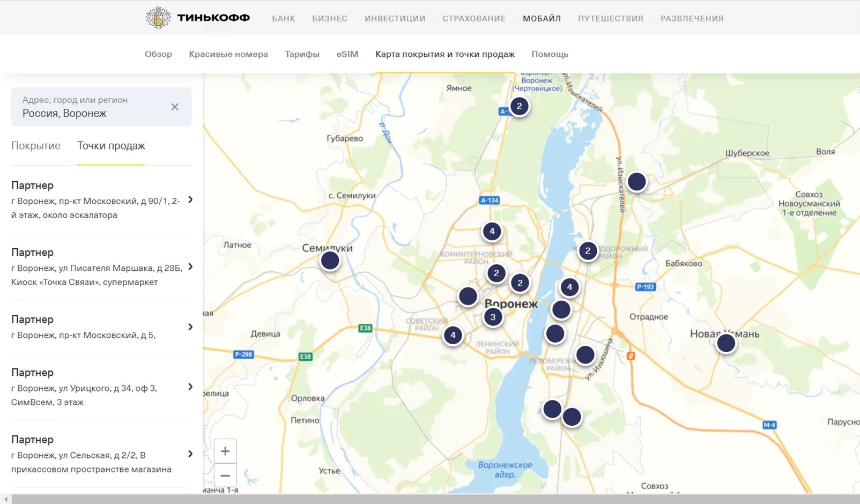Go to the Развлечения section

tap(692, 18)
